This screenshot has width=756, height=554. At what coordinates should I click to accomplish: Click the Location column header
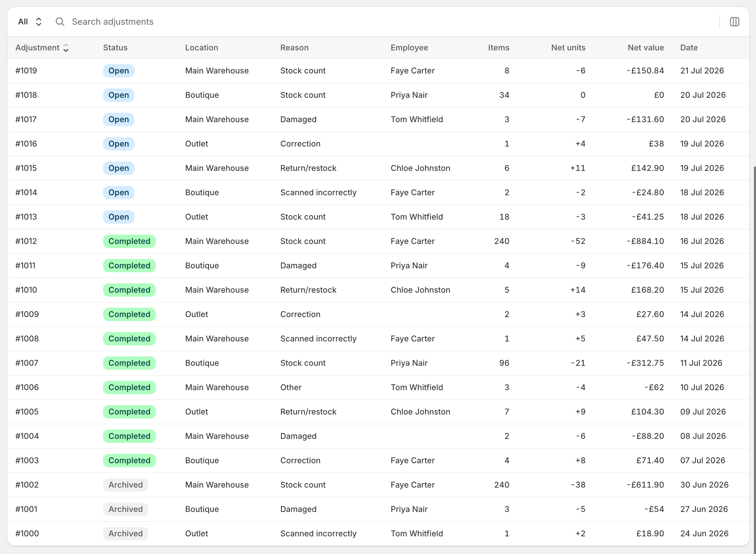[x=202, y=48]
